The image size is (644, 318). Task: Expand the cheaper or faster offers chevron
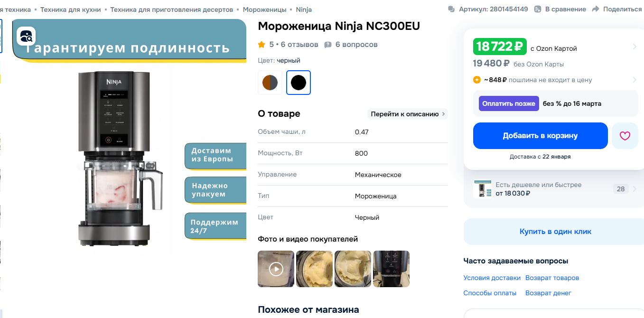pos(635,189)
